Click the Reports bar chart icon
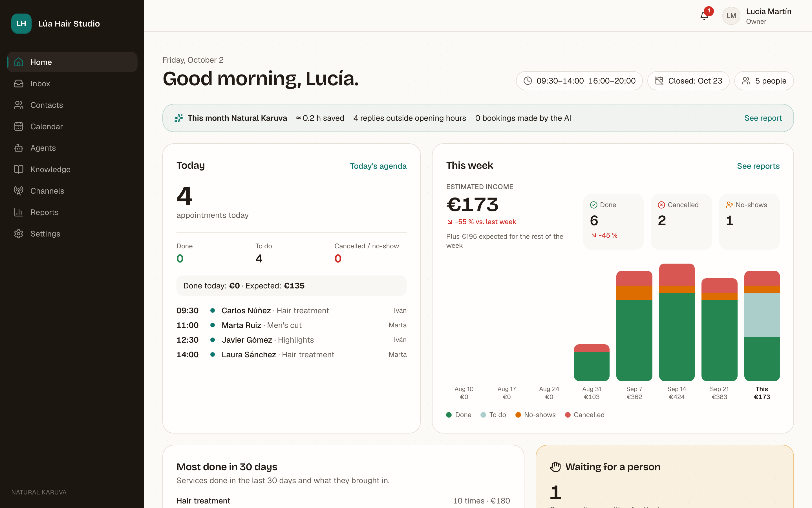The width and height of the screenshot is (812, 508). point(19,212)
